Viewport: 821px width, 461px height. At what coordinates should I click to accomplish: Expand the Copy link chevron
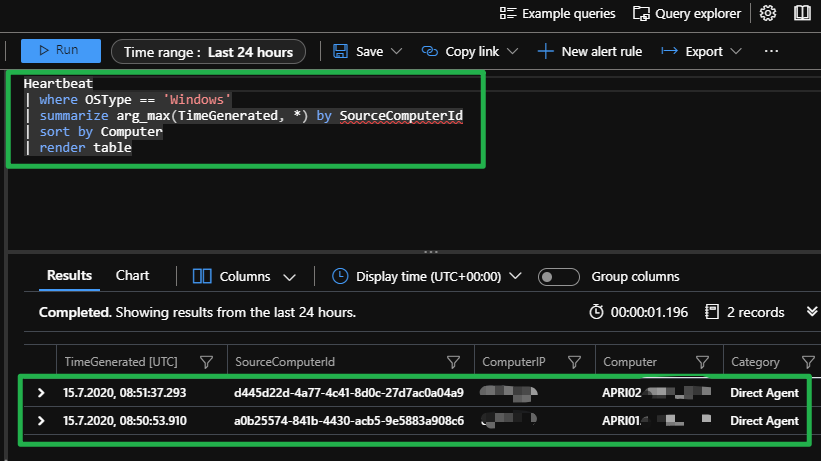513,51
